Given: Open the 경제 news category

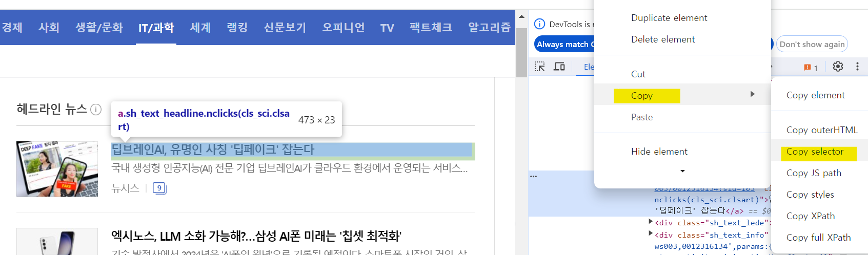Looking at the screenshot, I should pos(11,28).
